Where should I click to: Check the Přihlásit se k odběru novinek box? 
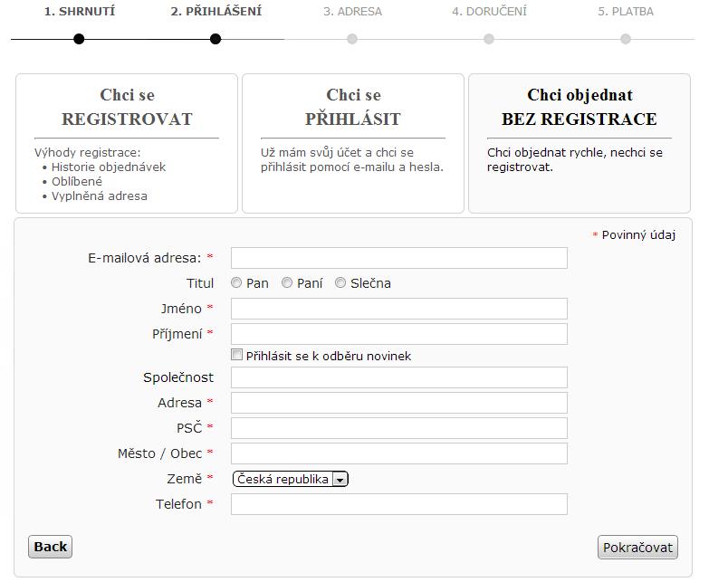[x=237, y=355]
